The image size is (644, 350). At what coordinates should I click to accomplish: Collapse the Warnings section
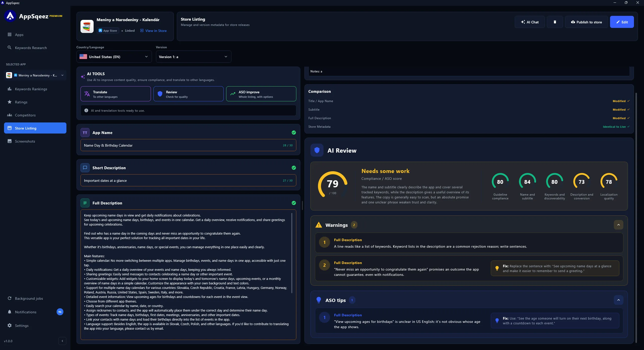(618, 225)
